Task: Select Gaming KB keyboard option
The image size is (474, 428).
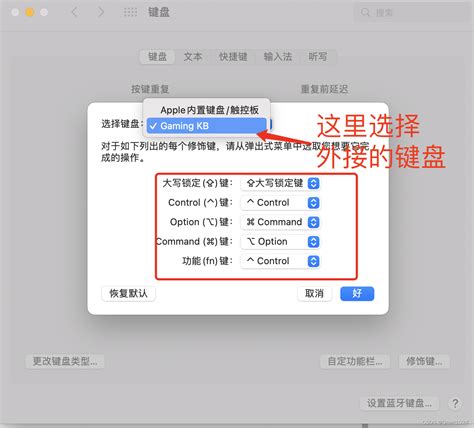Action: pos(207,126)
